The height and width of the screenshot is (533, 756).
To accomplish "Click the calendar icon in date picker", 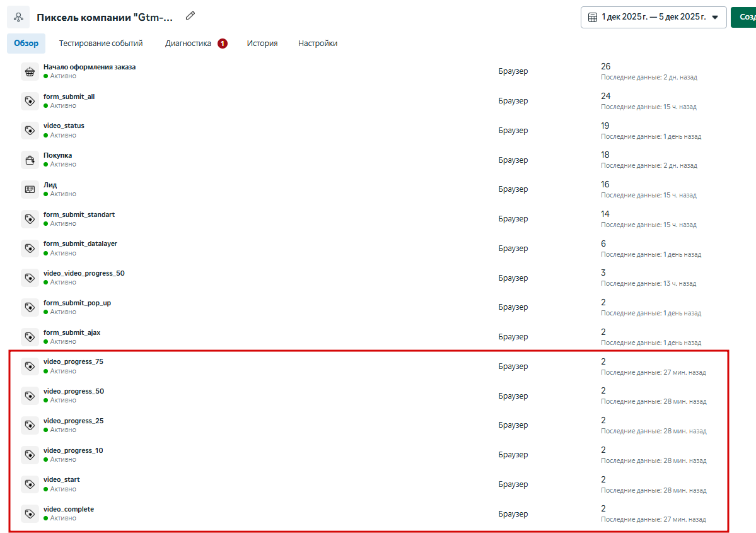I will (593, 18).
